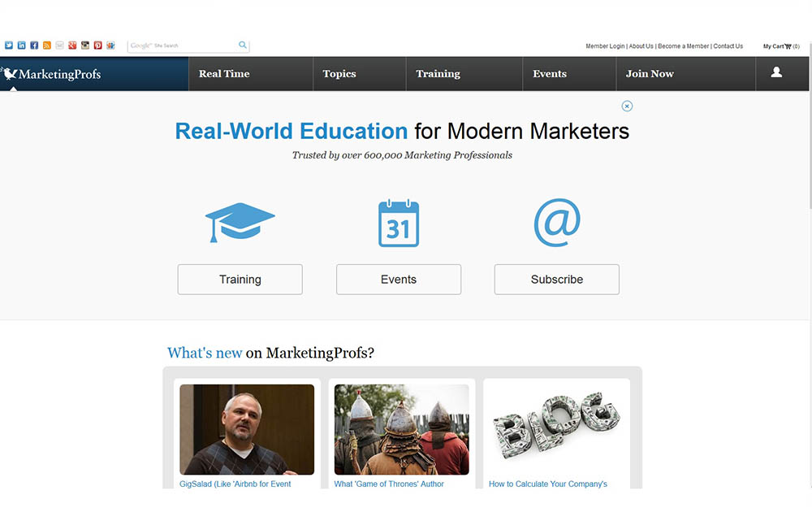Dismiss the banner with the circled X
Screen dimensions: 812x508
(x=627, y=106)
